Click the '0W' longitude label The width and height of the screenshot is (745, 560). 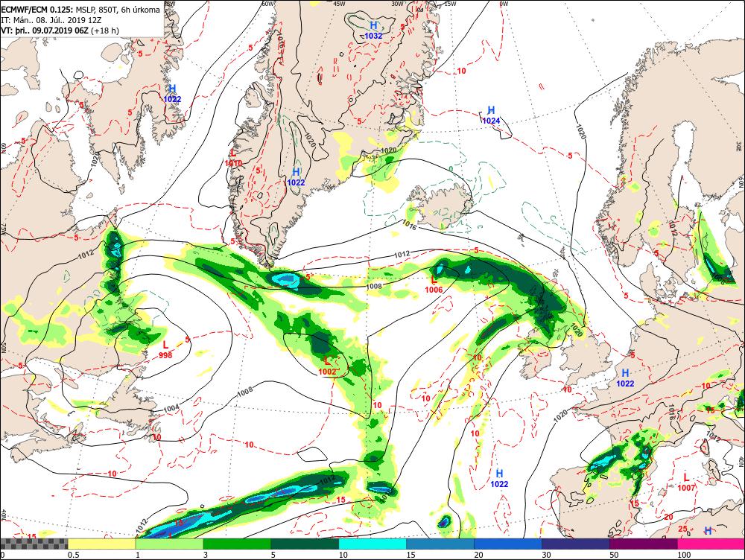pos(504,3)
